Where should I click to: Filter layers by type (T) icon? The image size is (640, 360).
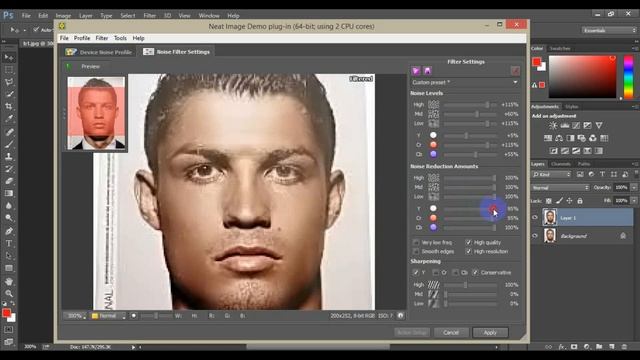tap(602, 174)
